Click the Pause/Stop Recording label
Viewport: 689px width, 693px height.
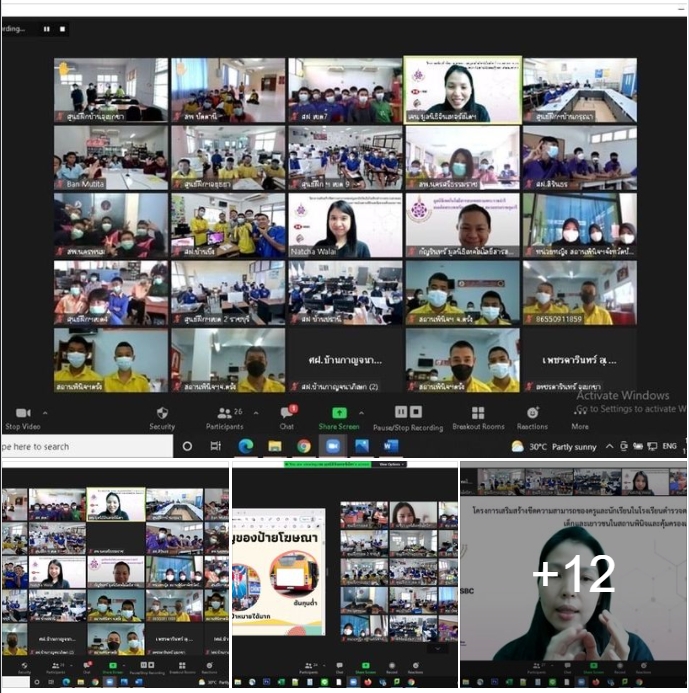coord(408,427)
